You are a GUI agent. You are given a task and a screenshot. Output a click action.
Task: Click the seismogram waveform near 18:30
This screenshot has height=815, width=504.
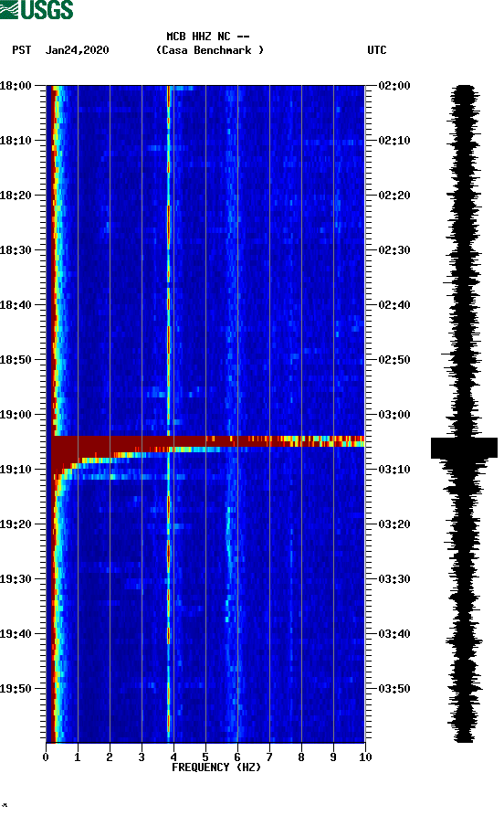tap(462, 250)
